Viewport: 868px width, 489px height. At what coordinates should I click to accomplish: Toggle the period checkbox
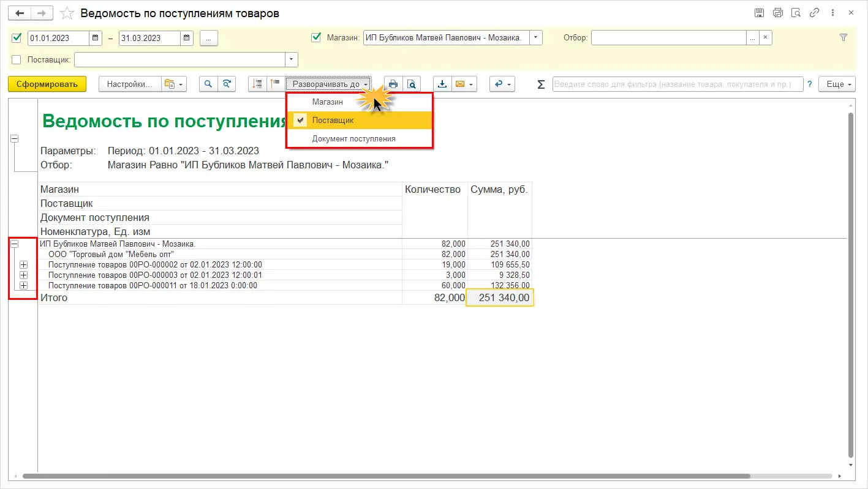pyautogui.click(x=17, y=38)
